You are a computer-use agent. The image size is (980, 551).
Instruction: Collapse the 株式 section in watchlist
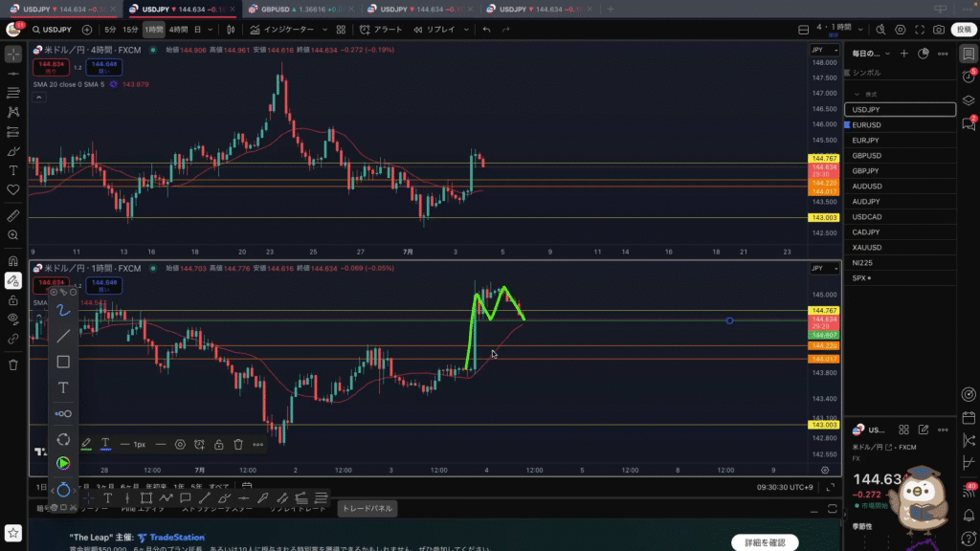click(857, 95)
